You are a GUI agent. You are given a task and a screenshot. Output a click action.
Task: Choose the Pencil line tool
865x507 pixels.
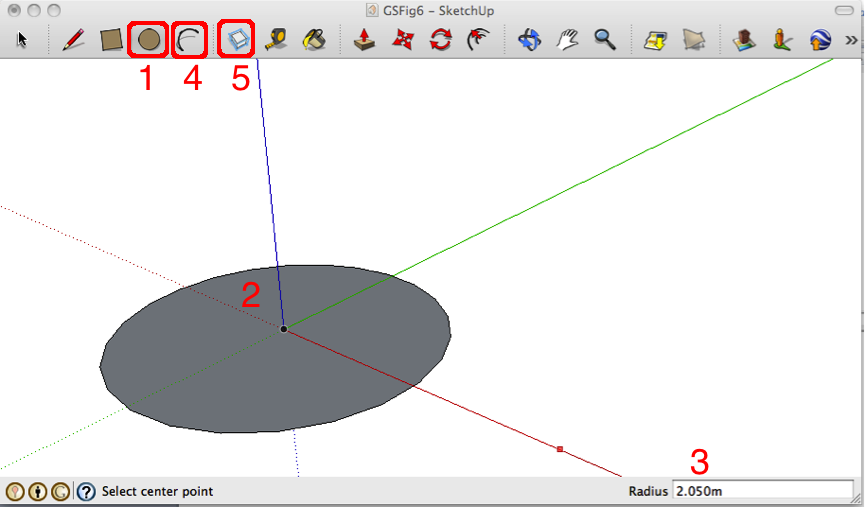(73, 40)
